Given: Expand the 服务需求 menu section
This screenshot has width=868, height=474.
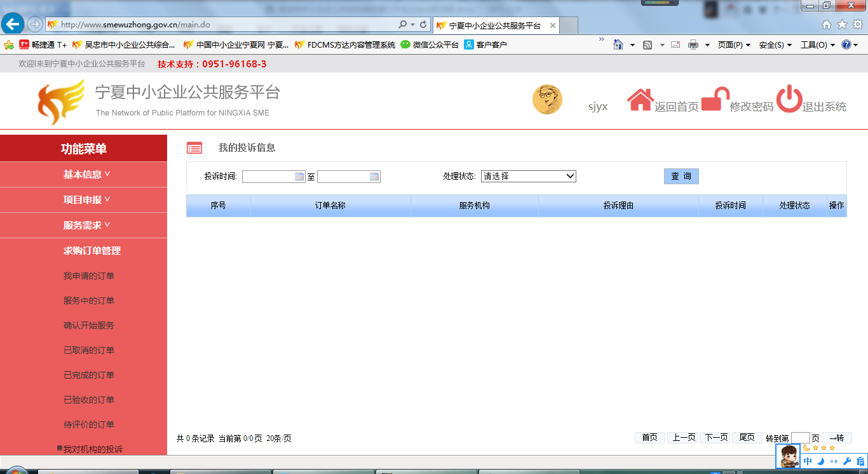Looking at the screenshot, I should point(86,225).
